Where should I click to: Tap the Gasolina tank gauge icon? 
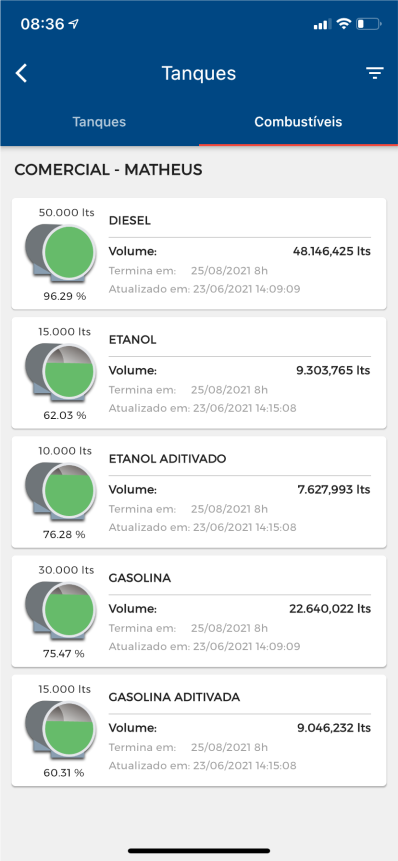point(60,609)
